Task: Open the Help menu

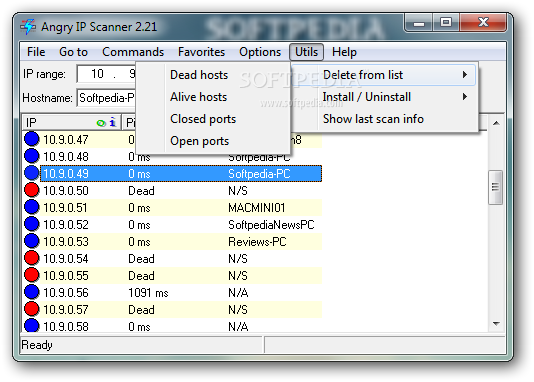Action: [344, 52]
